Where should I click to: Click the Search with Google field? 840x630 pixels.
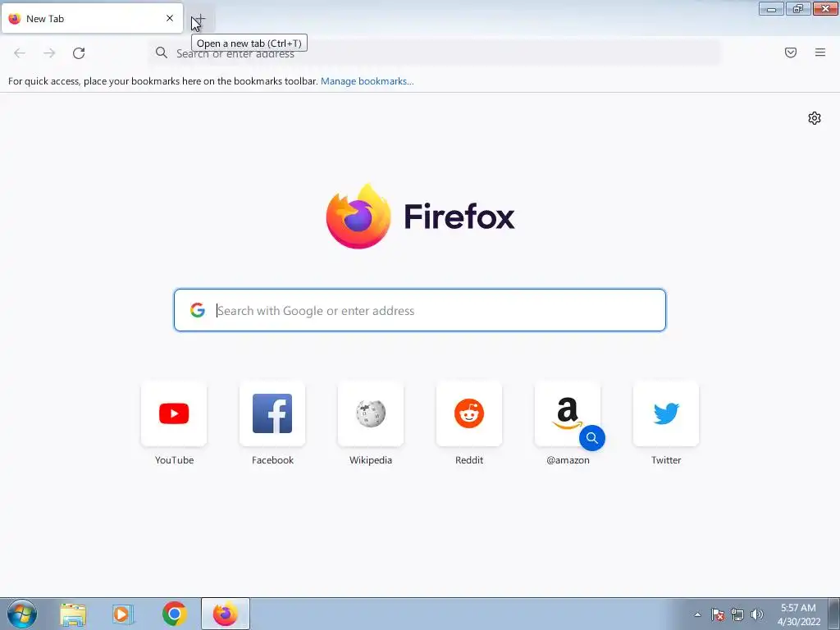[x=420, y=310]
